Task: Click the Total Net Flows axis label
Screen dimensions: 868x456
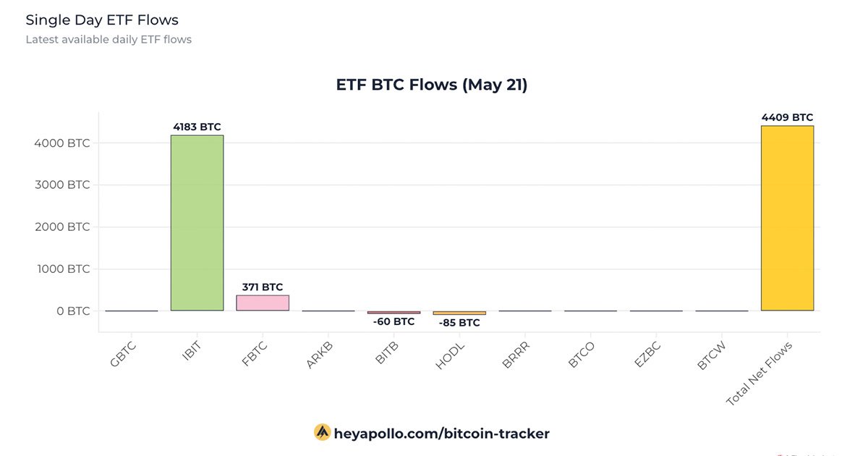Action: tap(761, 372)
